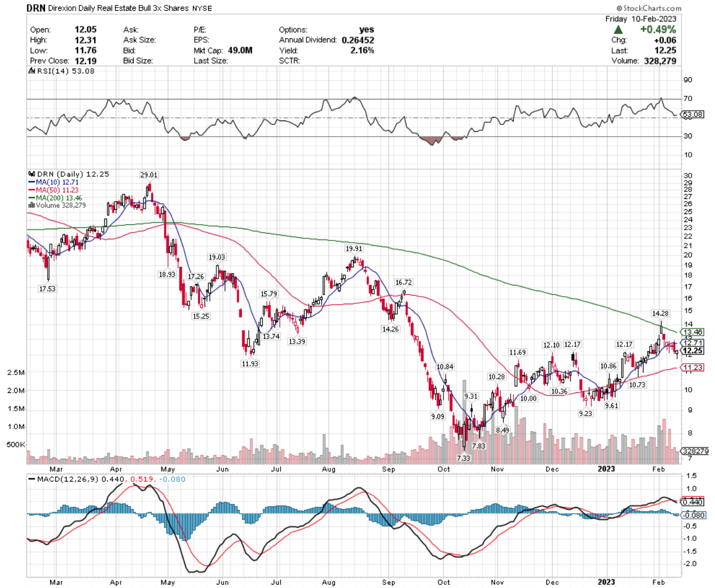Click the green up-arrow change indicator
715x588 pixels.
pos(618,29)
